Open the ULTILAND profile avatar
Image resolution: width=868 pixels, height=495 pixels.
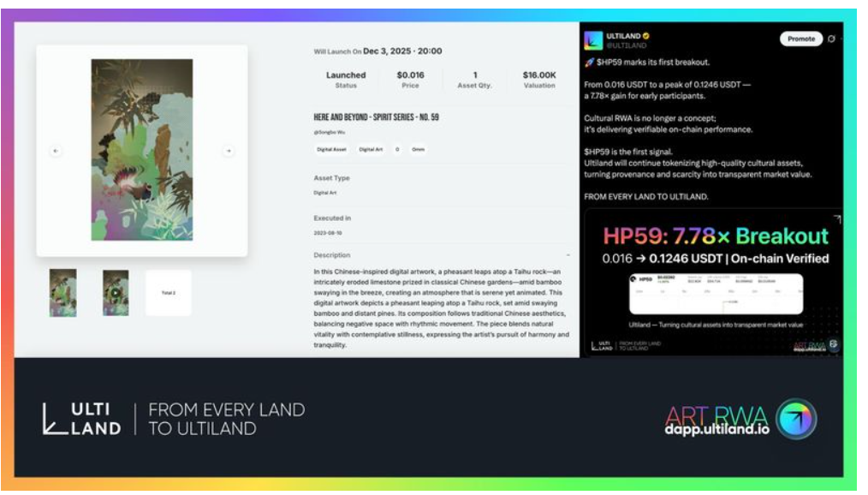click(x=593, y=39)
